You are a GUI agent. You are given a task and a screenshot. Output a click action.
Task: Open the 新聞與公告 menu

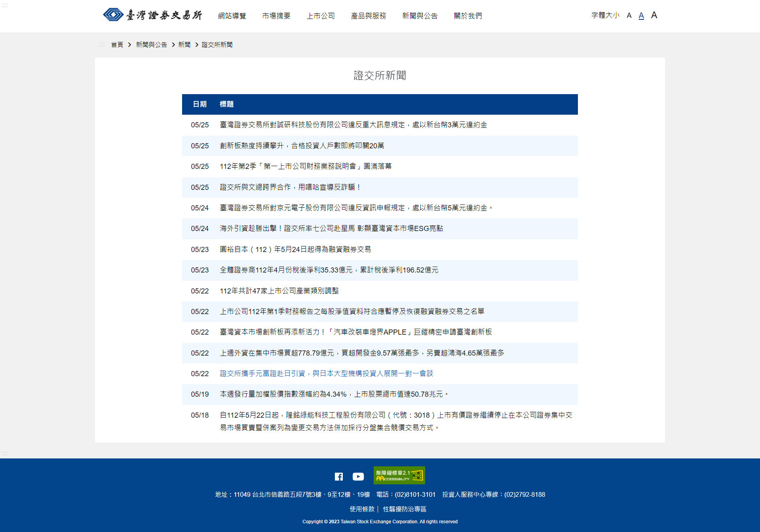[x=420, y=16]
